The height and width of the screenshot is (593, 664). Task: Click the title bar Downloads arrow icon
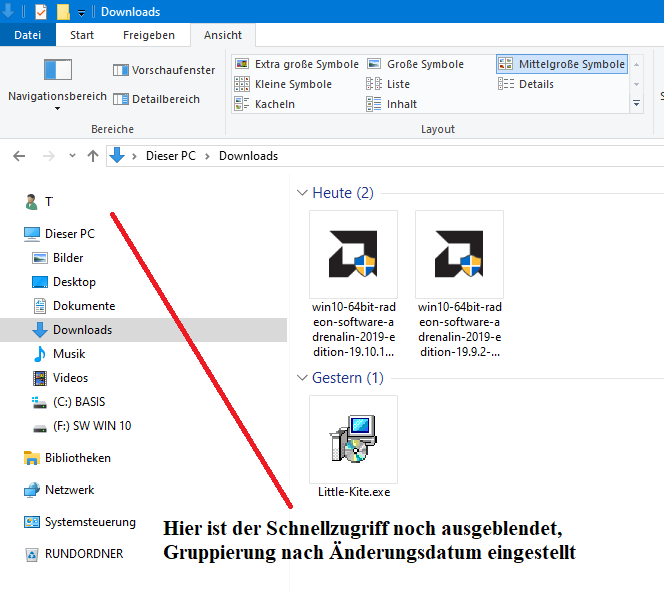tap(8, 11)
